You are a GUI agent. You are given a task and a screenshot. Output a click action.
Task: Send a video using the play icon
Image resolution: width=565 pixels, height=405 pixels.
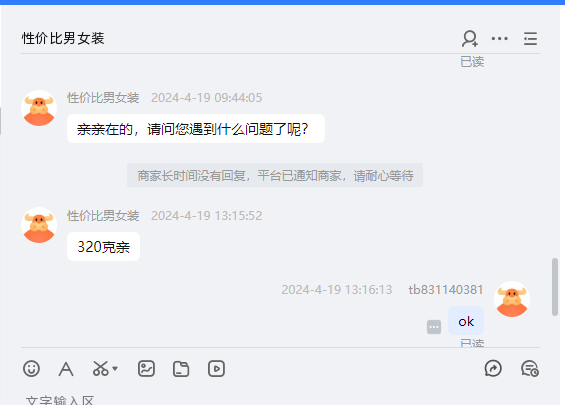216,369
